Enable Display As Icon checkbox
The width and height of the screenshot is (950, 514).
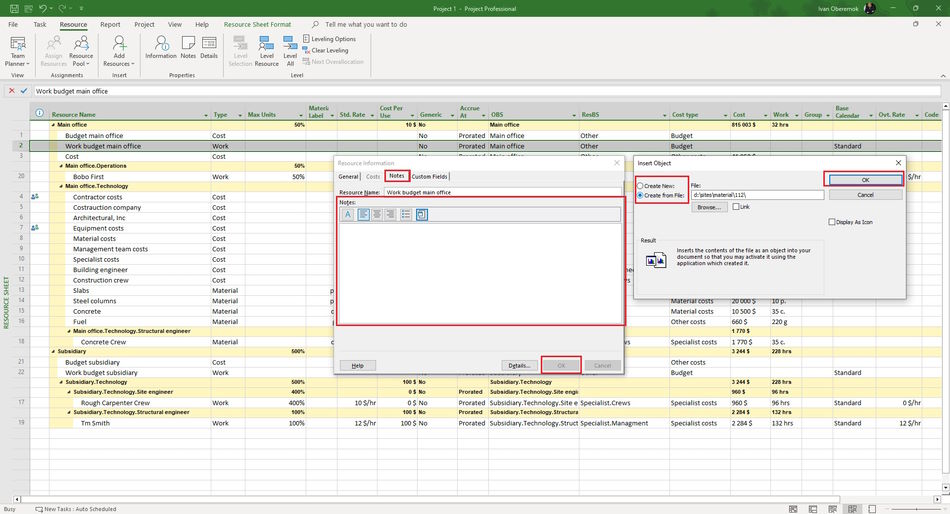832,222
